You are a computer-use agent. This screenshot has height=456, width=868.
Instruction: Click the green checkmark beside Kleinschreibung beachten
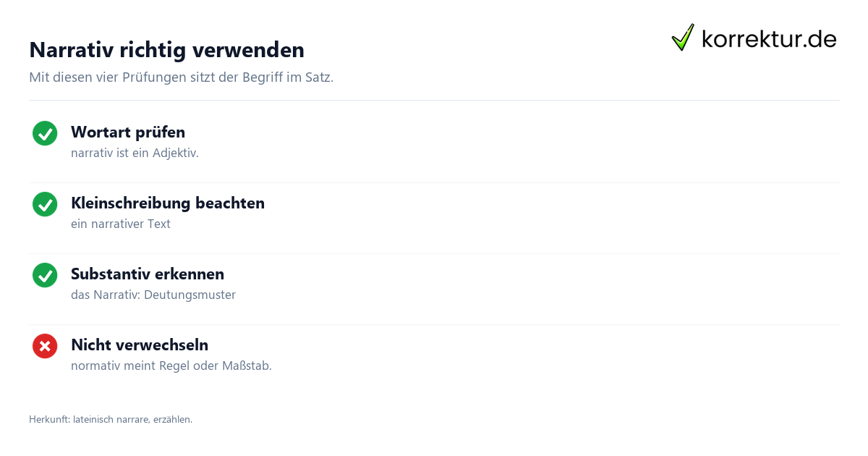click(x=45, y=204)
